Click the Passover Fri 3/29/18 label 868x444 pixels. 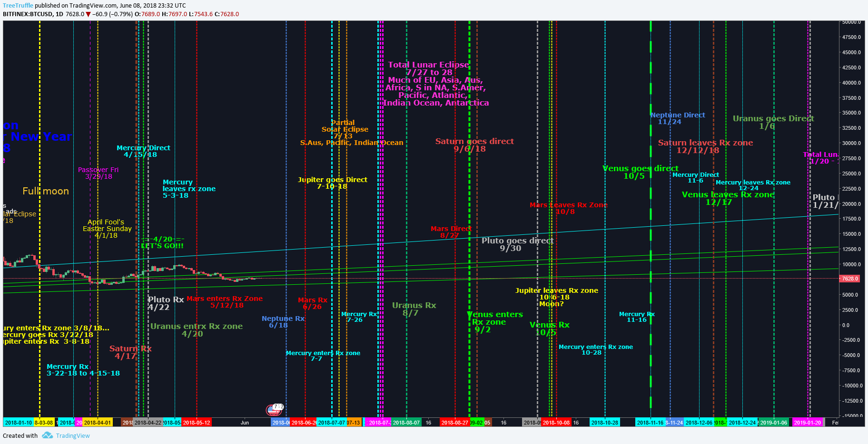pos(98,173)
